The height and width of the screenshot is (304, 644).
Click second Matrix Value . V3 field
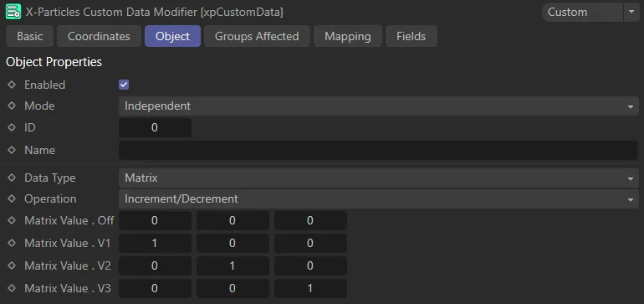pos(233,288)
